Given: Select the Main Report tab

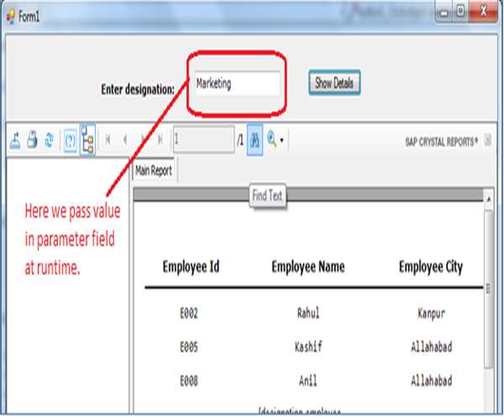Looking at the screenshot, I should pyautogui.click(x=154, y=171).
